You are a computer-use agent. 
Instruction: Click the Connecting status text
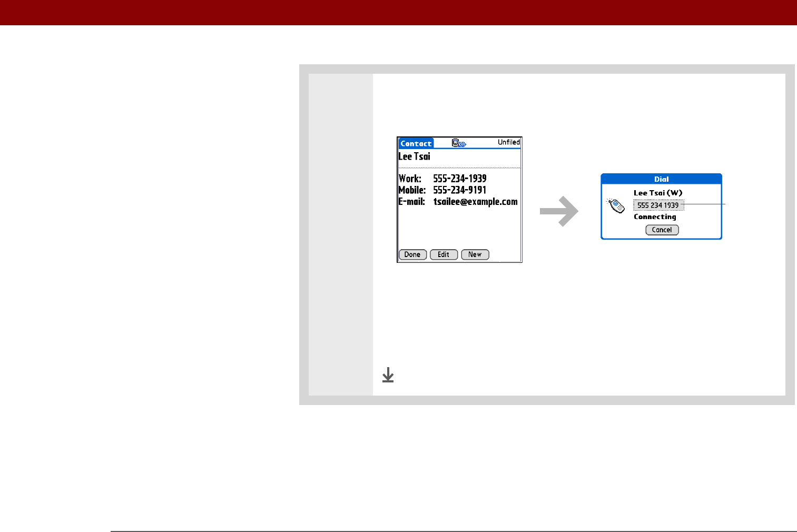pos(655,216)
